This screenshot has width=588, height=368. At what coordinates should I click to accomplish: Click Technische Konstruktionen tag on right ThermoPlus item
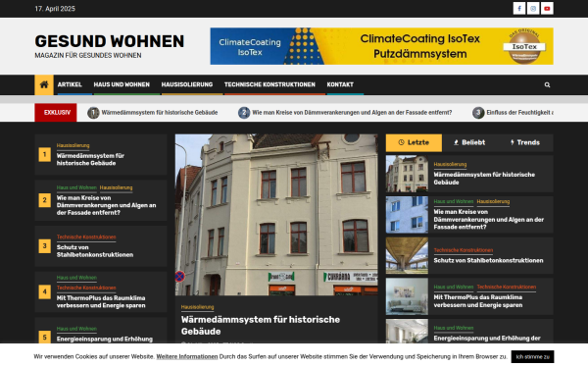pyautogui.click(x=507, y=287)
